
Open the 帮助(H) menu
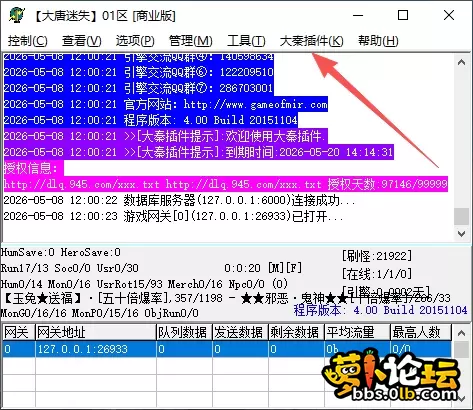(378, 41)
